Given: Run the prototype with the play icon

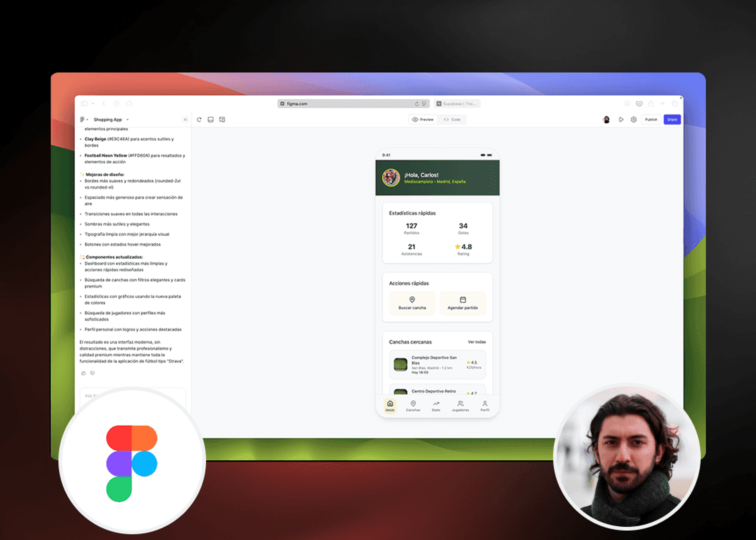Looking at the screenshot, I should click(621, 120).
